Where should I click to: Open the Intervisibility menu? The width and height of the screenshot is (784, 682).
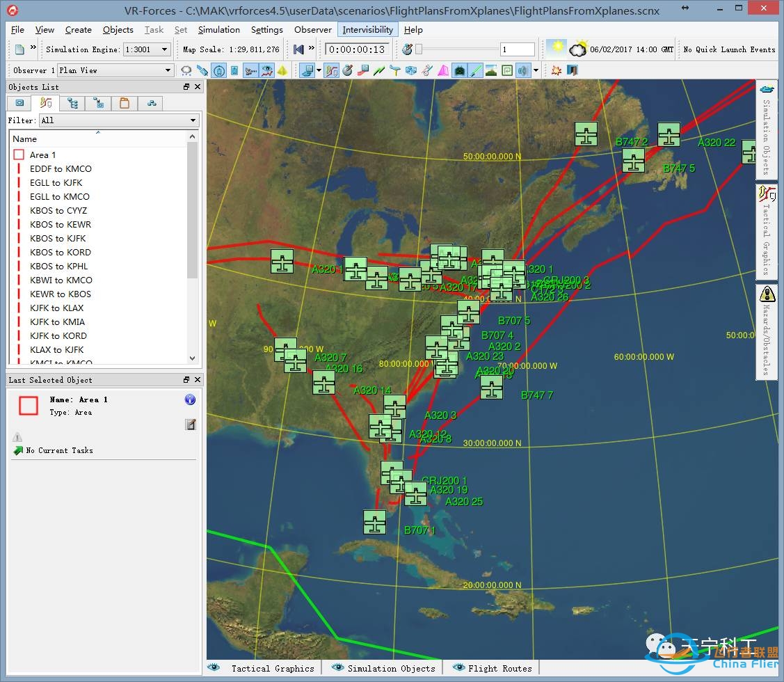(367, 30)
